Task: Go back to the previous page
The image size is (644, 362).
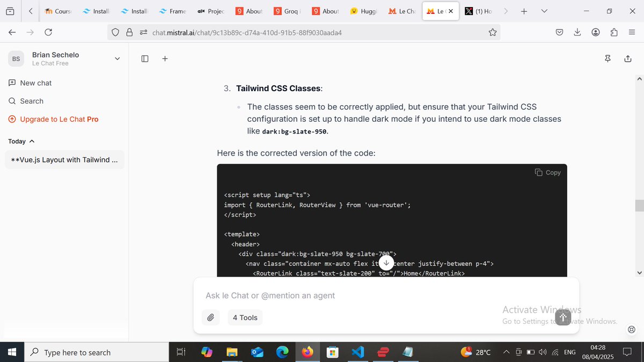Action: tap(12, 32)
